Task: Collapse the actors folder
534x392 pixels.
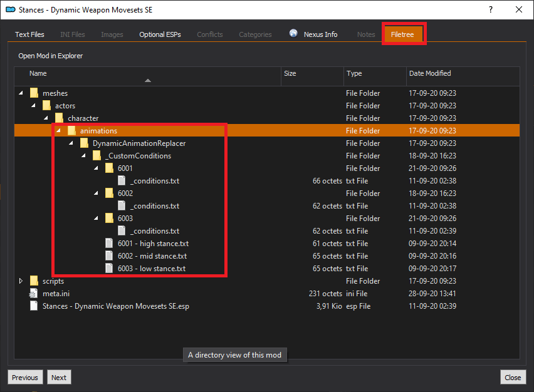Action: (x=33, y=105)
